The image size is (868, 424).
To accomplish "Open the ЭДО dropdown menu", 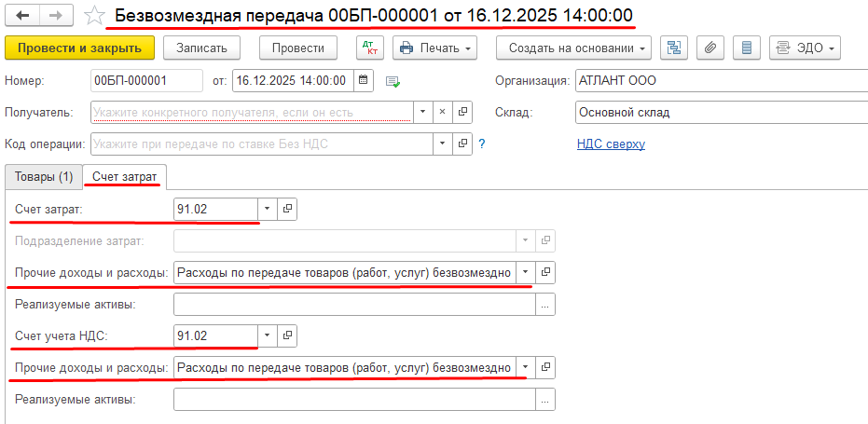I will click(x=806, y=48).
